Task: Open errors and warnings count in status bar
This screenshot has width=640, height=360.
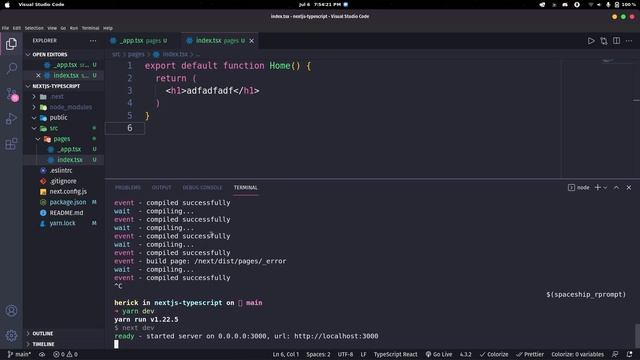Action: coord(65,354)
